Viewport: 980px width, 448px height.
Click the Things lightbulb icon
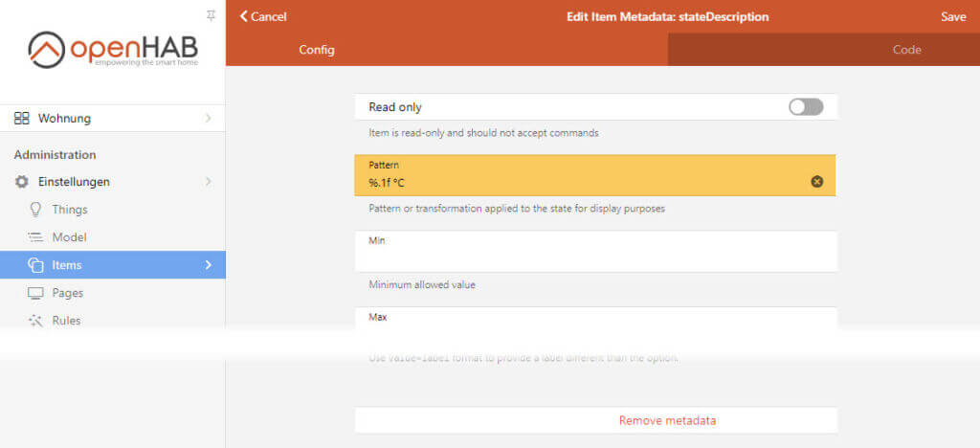(x=36, y=210)
